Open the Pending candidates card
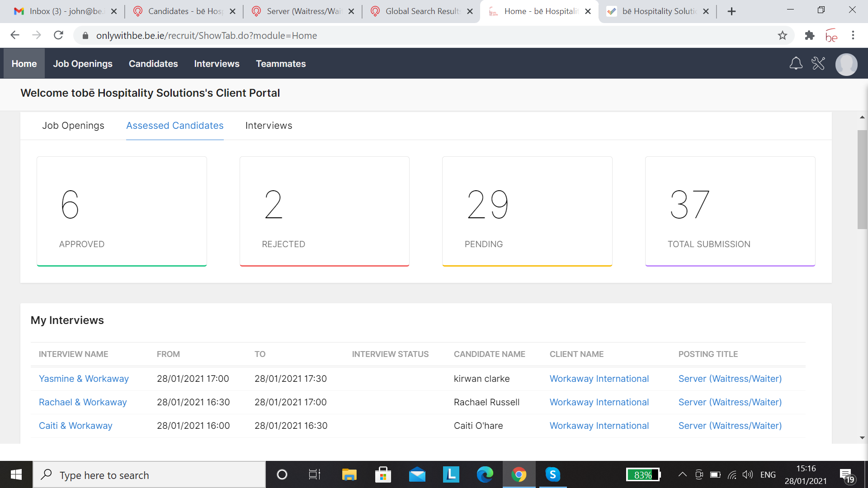This screenshot has height=488, width=868. (x=527, y=211)
